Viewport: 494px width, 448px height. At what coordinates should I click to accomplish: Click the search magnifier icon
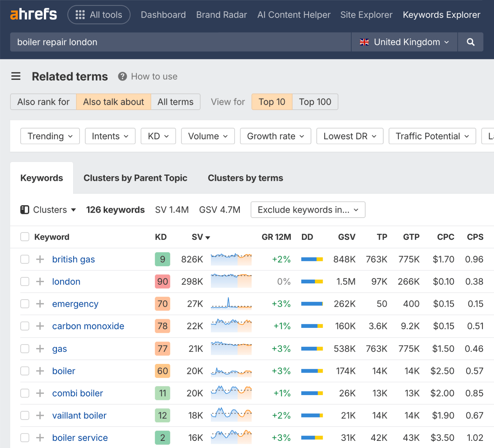tap(470, 42)
